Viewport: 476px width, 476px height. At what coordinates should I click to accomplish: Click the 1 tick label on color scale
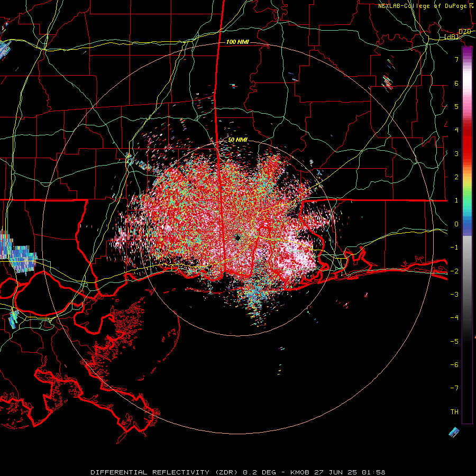[x=456, y=200]
